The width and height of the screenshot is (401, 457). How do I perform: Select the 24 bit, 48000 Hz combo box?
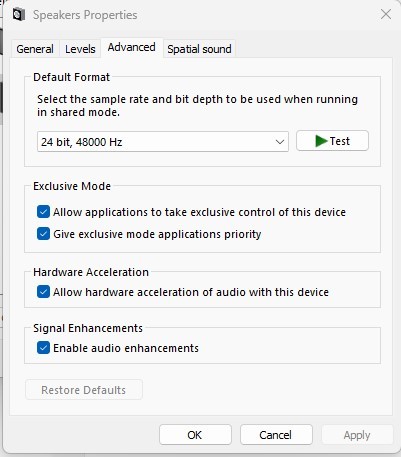click(163, 142)
